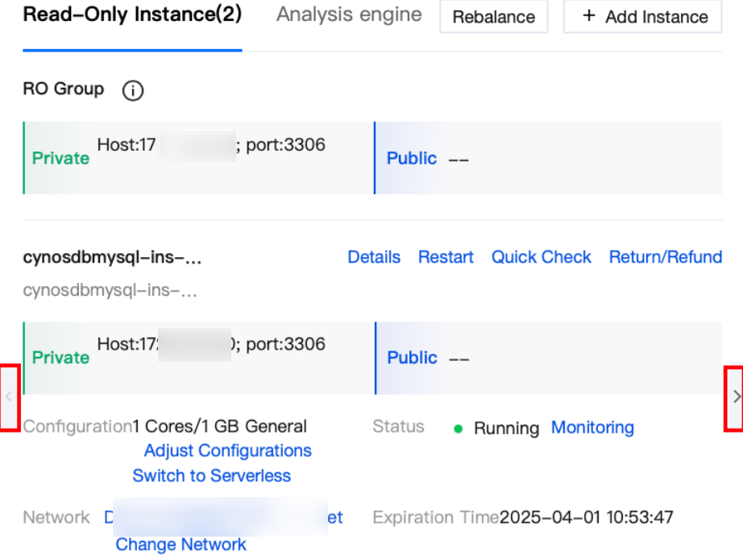The height and width of the screenshot is (560, 743).
Task: Open the Monitoring link
Action: coord(592,428)
